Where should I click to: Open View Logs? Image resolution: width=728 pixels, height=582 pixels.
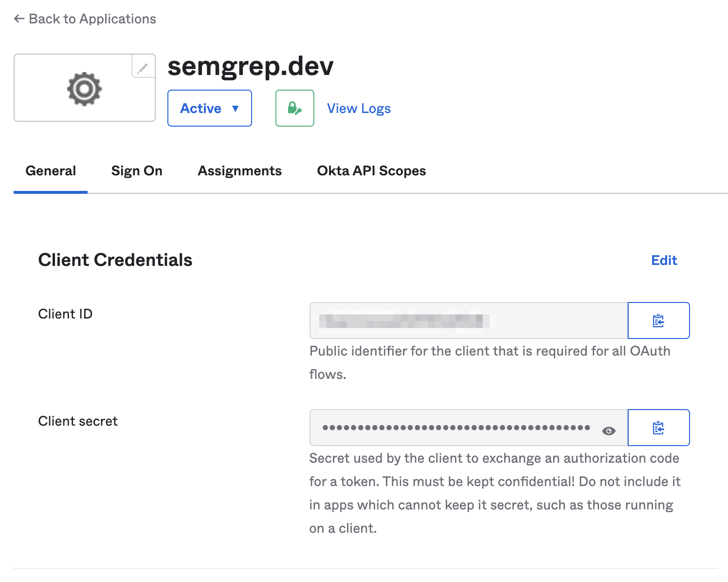tap(359, 108)
